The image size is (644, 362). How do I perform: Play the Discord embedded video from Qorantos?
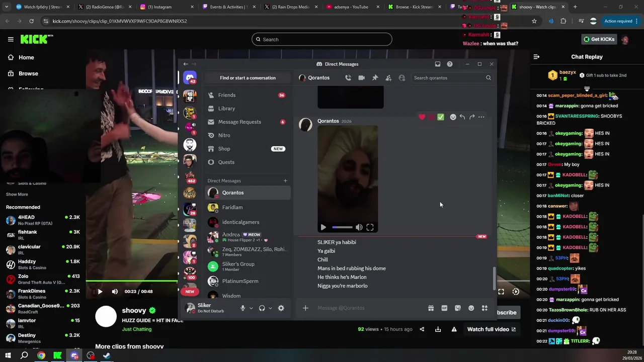click(x=323, y=228)
